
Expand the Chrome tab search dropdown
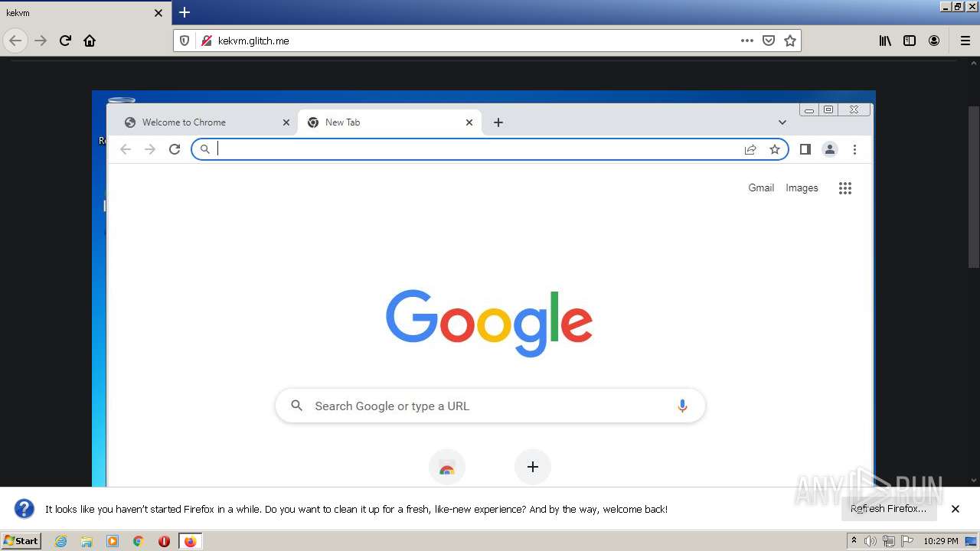(x=782, y=122)
